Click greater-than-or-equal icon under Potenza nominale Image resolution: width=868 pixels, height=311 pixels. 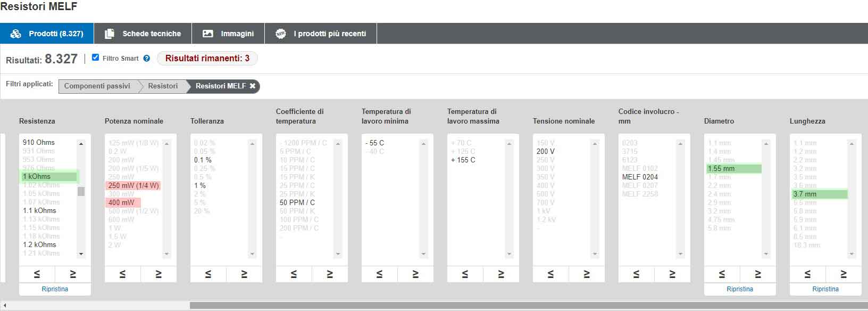(158, 274)
